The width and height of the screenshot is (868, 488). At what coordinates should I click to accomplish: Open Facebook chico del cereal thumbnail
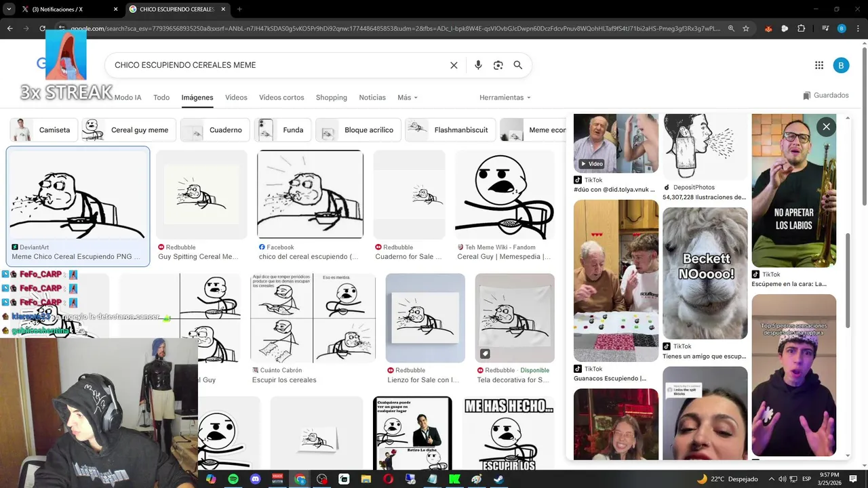tap(310, 195)
